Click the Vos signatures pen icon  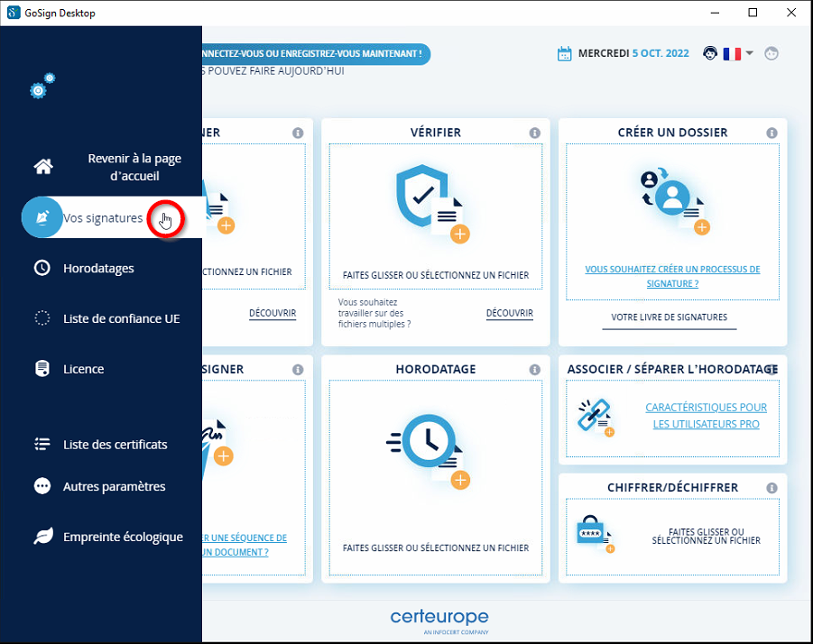pos(42,217)
